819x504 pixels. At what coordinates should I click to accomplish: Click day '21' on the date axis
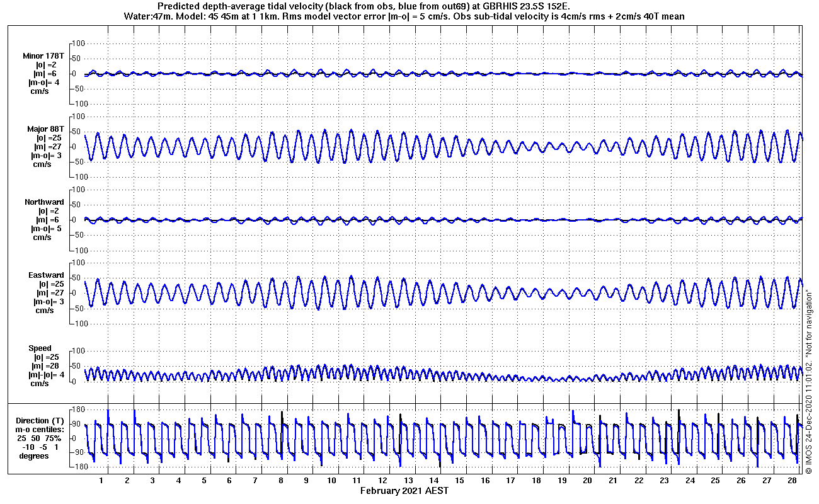pos(613,481)
